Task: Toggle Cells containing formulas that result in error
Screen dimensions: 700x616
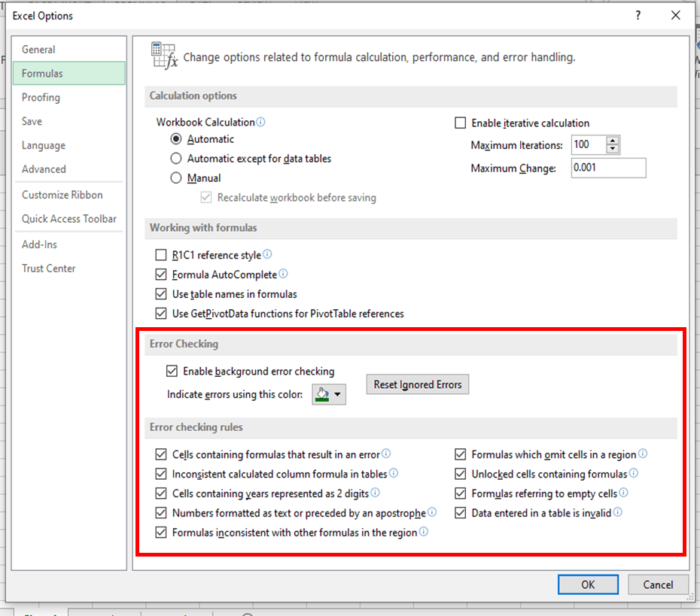Action: [x=161, y=454]
